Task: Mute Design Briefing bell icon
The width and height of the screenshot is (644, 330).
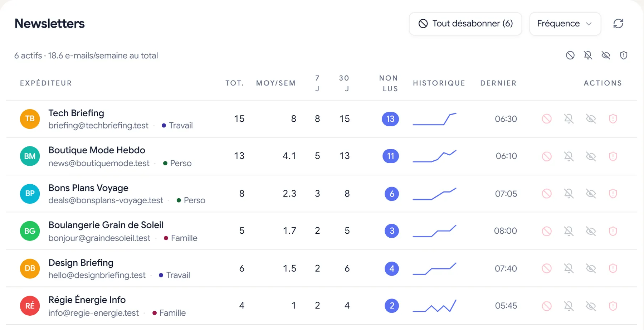Action: (x=569, y=268)
